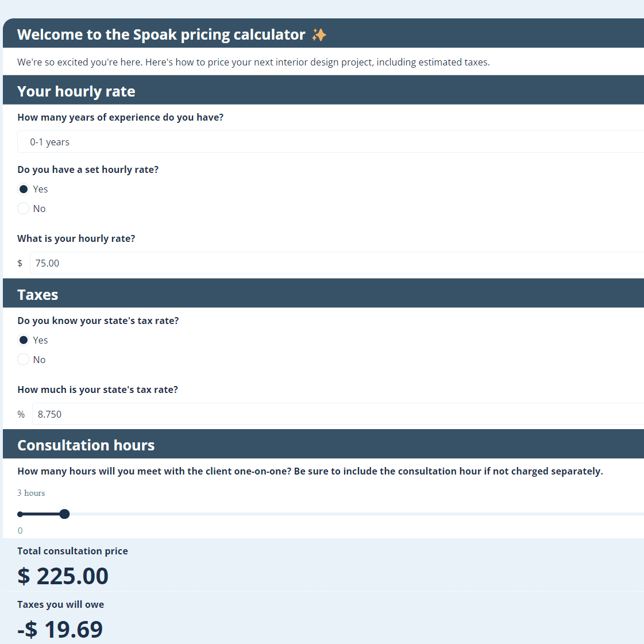Screen dimensions: 644x644
Task: Click the consultation hours slider handle
Action: coord(64,514)
